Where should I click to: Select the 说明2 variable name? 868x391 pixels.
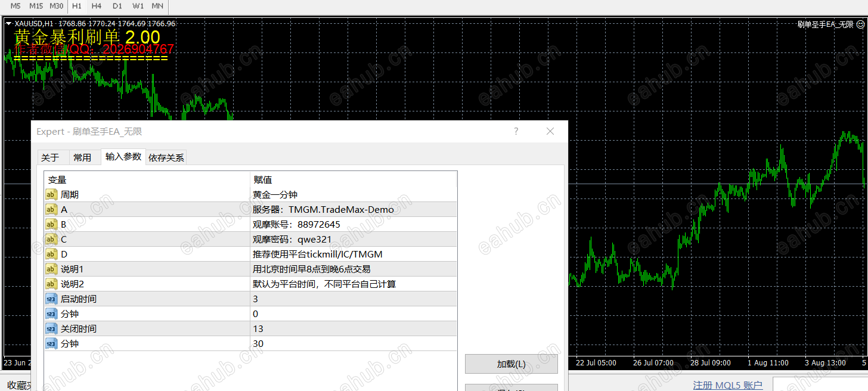(x=72, y=284)
